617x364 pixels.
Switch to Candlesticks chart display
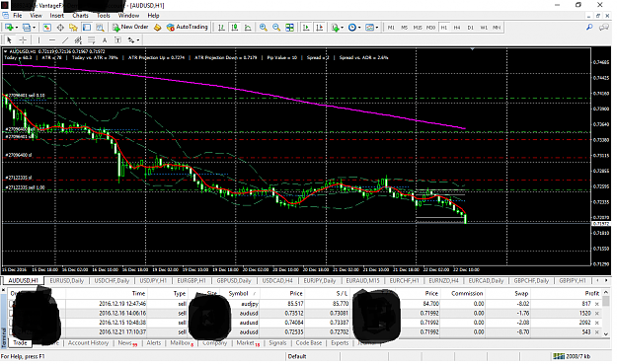pyautogui.click(x=235, y=27)
